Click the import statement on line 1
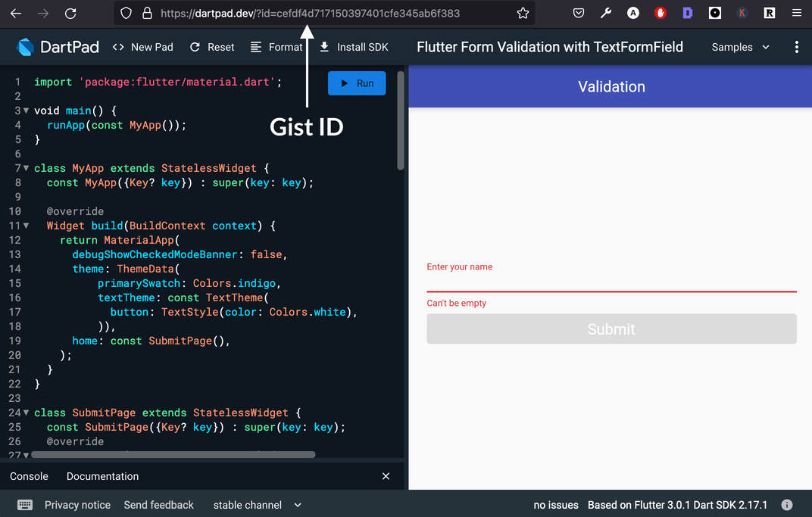The height and width of the screenshot is (517, 812). 158,82
